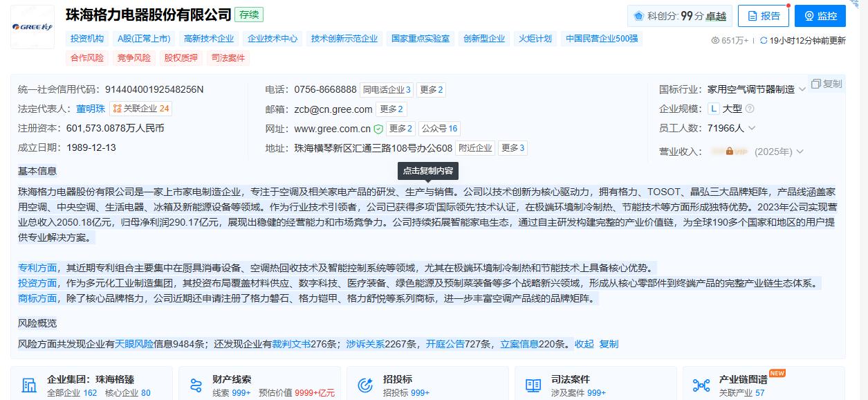Select the 技术创新示范企业 tag

(344, 39)
